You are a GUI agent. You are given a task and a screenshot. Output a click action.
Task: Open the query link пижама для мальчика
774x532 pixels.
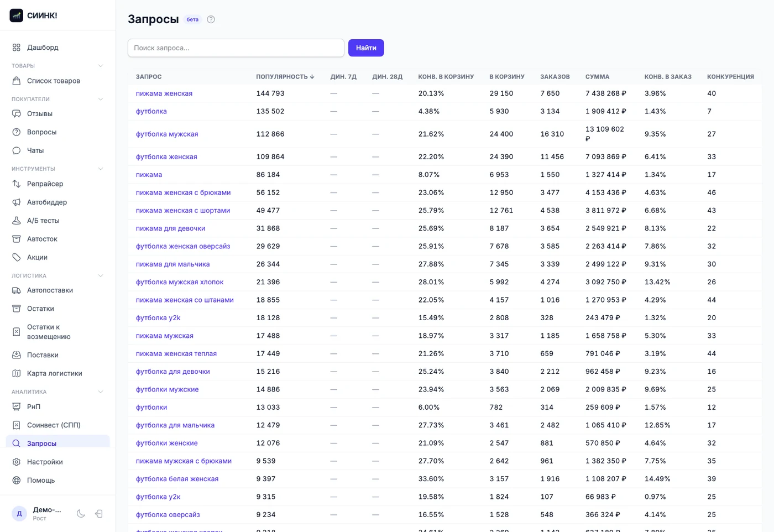[172, 264]
